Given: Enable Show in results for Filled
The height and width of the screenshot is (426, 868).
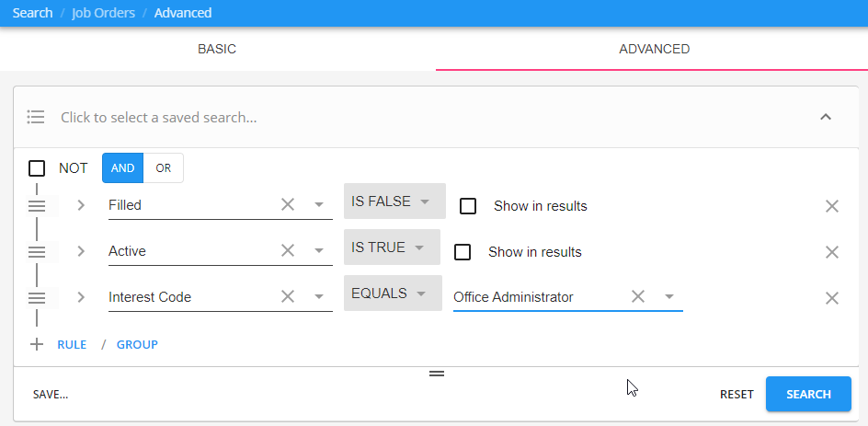Looking at the screenshot, I should pyautogui.click(x=468, y=206).
